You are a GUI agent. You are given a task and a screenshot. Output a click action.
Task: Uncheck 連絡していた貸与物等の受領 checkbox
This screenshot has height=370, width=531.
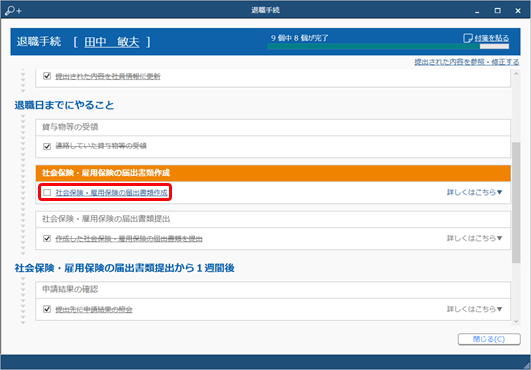47,146
